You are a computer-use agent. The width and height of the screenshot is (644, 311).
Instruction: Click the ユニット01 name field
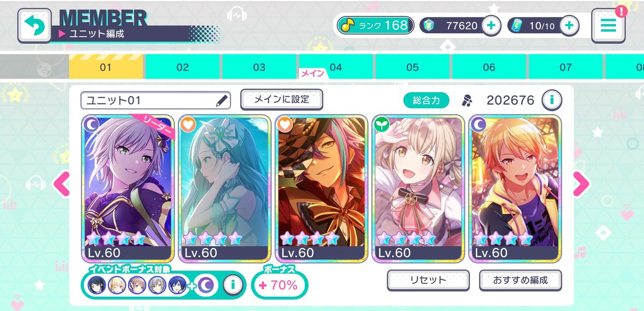click(156, 101)
